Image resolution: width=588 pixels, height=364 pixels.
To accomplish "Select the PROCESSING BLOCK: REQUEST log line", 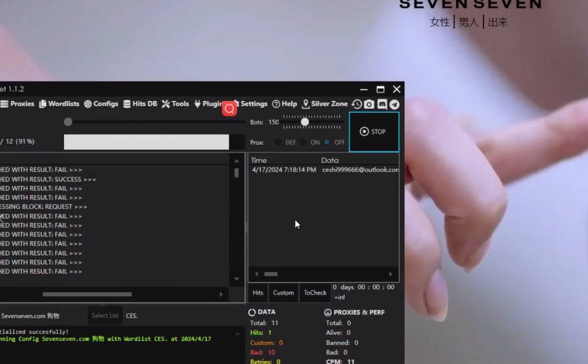I will click(x=44, y=207).
